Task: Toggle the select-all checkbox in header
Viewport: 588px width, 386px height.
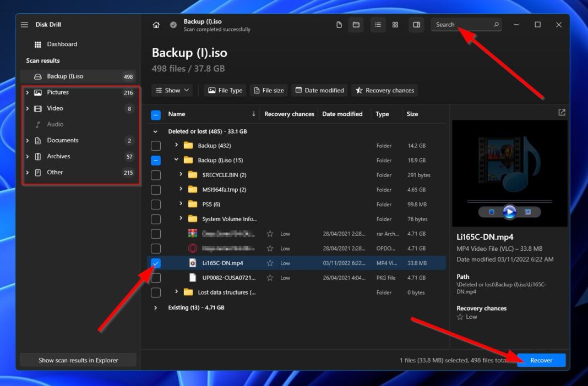Action: pos(156,114)
